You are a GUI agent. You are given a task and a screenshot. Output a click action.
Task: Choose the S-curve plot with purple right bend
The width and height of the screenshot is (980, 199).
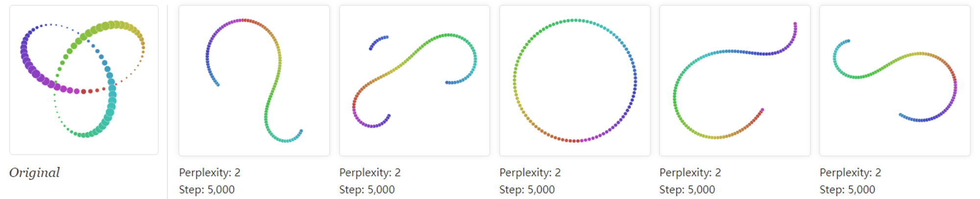895,81
